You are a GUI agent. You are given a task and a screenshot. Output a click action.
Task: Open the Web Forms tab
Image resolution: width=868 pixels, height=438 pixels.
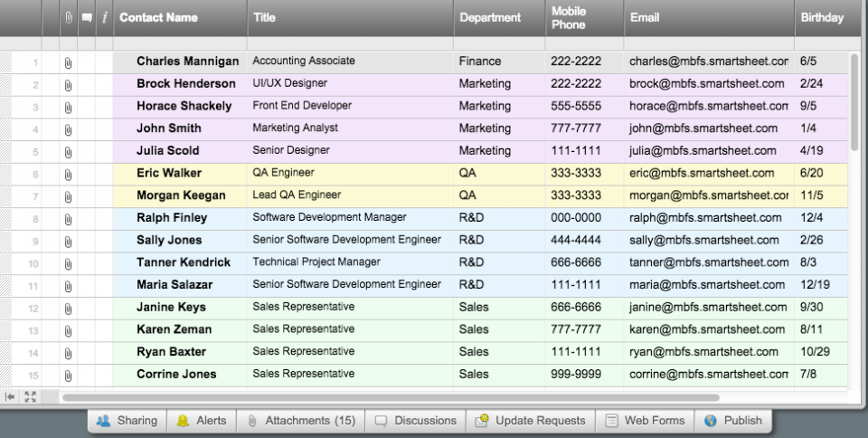645,421
